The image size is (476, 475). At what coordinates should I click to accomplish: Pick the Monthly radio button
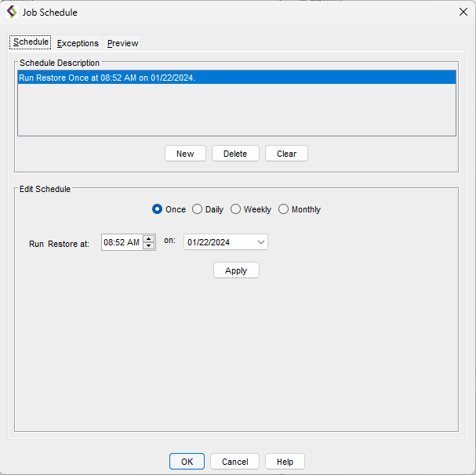pyautogui.click(x=284, y=209)
